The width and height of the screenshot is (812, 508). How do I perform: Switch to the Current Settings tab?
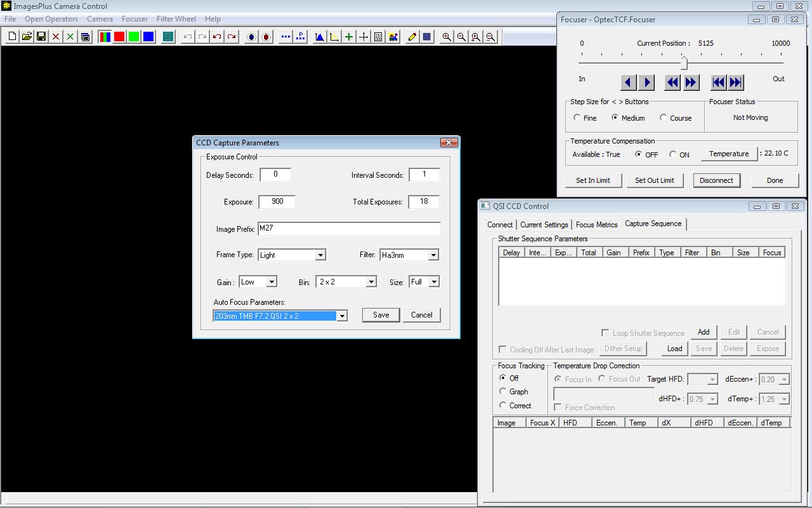point(544,225)
